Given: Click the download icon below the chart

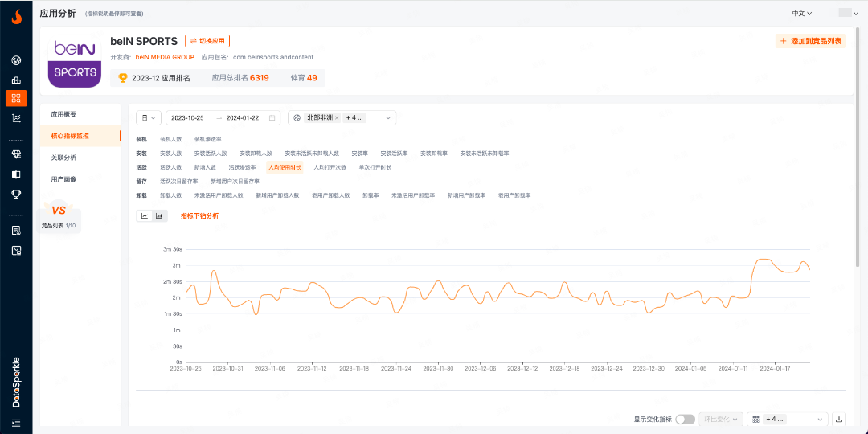Looking at the screenshot, I should [x=839, y=420].
